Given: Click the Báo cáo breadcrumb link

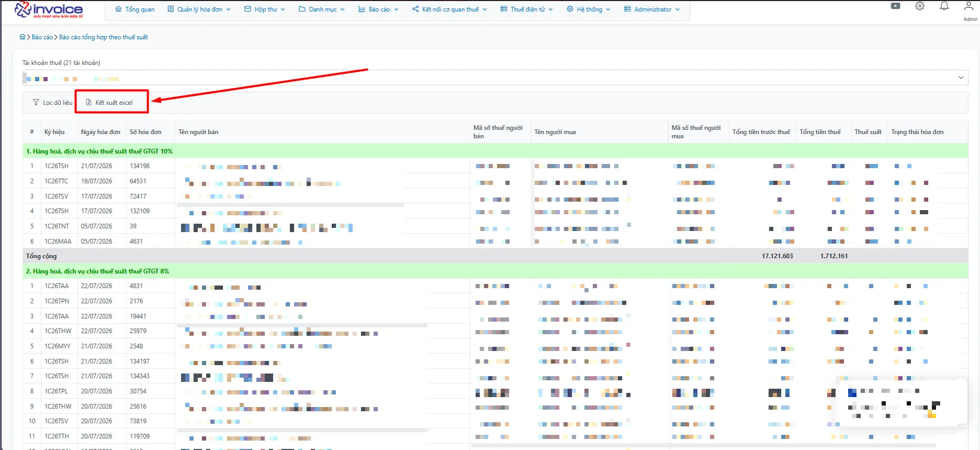Looking at the screenshot, I should point(42,37).
